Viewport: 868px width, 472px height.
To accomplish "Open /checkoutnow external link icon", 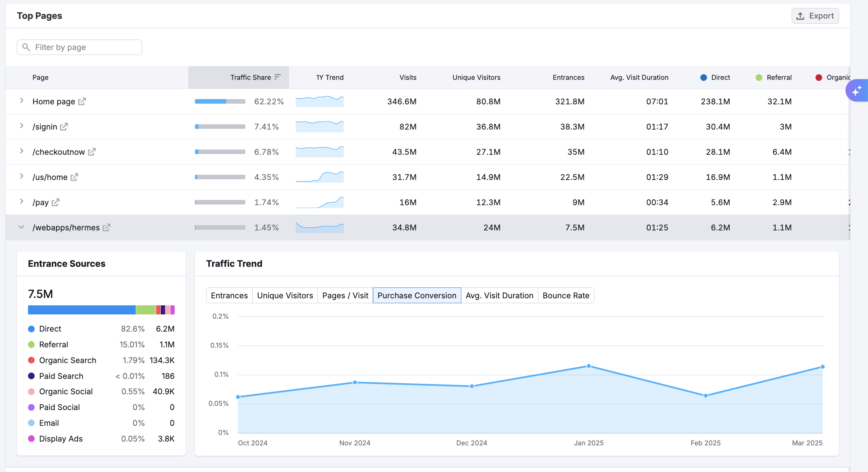I will click(92, 152).
